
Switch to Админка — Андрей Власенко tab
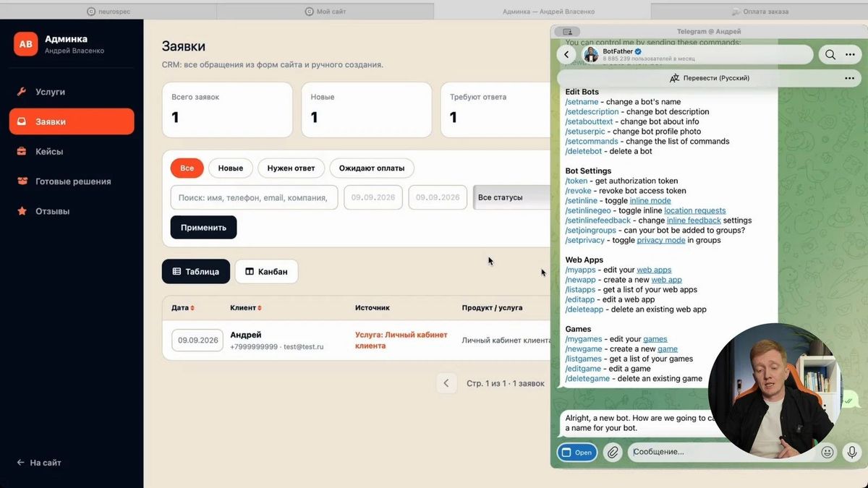tap(542, 12)
